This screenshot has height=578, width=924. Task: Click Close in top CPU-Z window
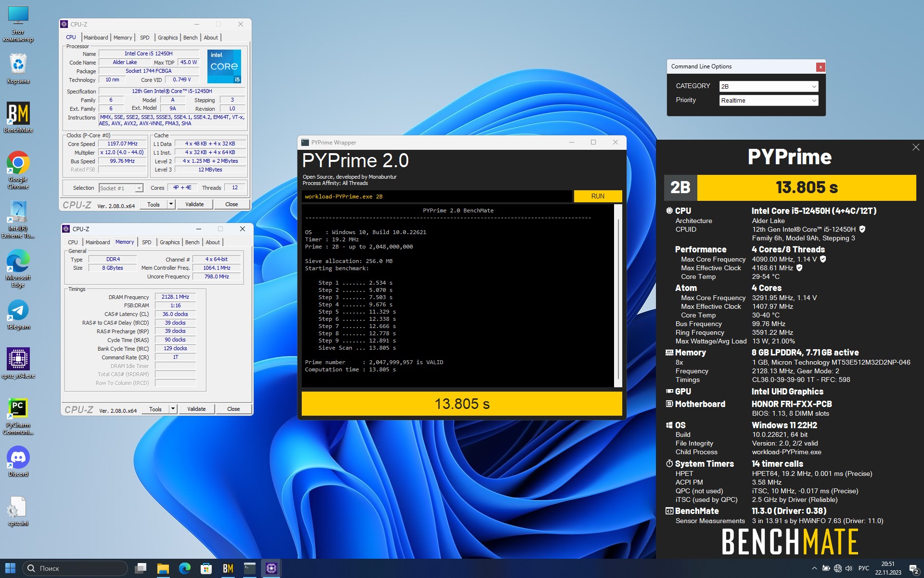point(231,204)
